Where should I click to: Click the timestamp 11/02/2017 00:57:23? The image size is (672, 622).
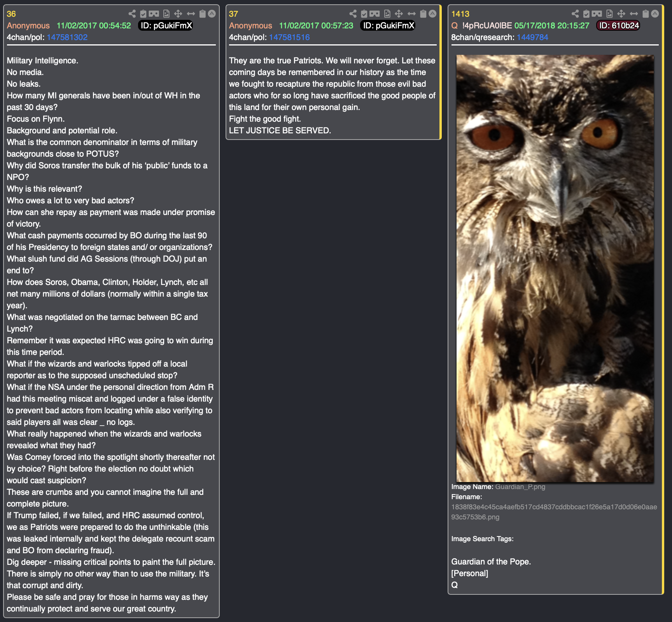316,26
